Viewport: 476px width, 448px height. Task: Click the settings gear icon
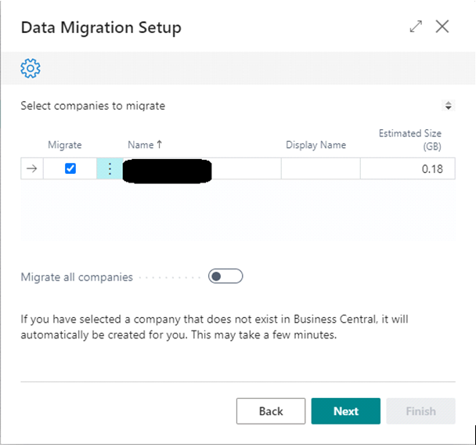pyautogui.click(x=31, y=68)
